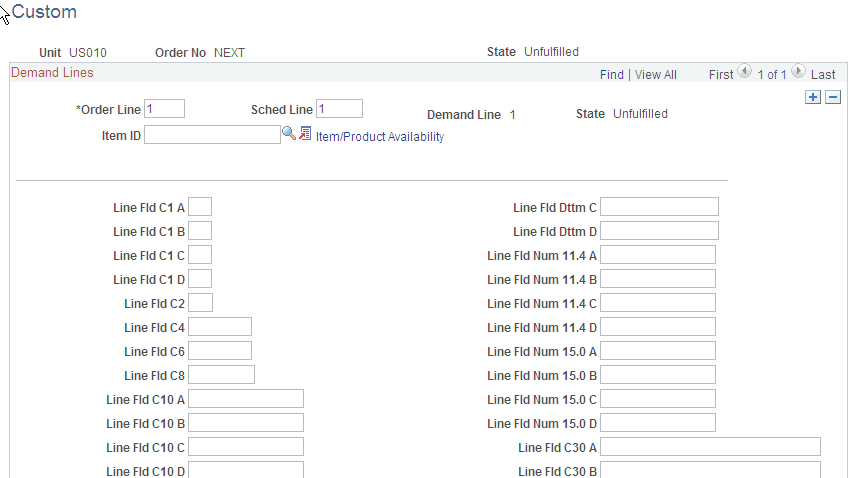Viewport: 863px width, 478px height.
Task: Focus the Line Fld C10 D field
Action: click(x=246, y=470)
